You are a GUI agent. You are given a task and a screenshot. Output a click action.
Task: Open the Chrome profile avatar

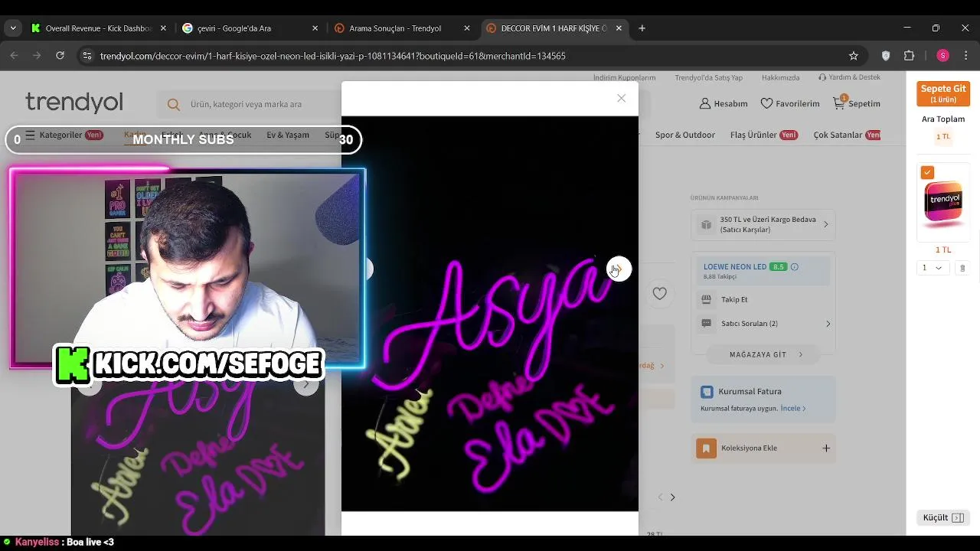point(942,56)
